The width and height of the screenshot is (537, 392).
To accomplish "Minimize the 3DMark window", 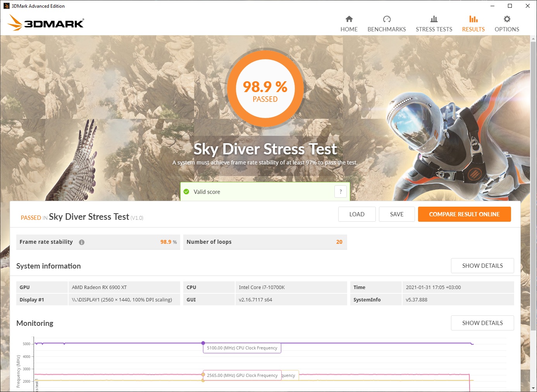I will point(492,6).
